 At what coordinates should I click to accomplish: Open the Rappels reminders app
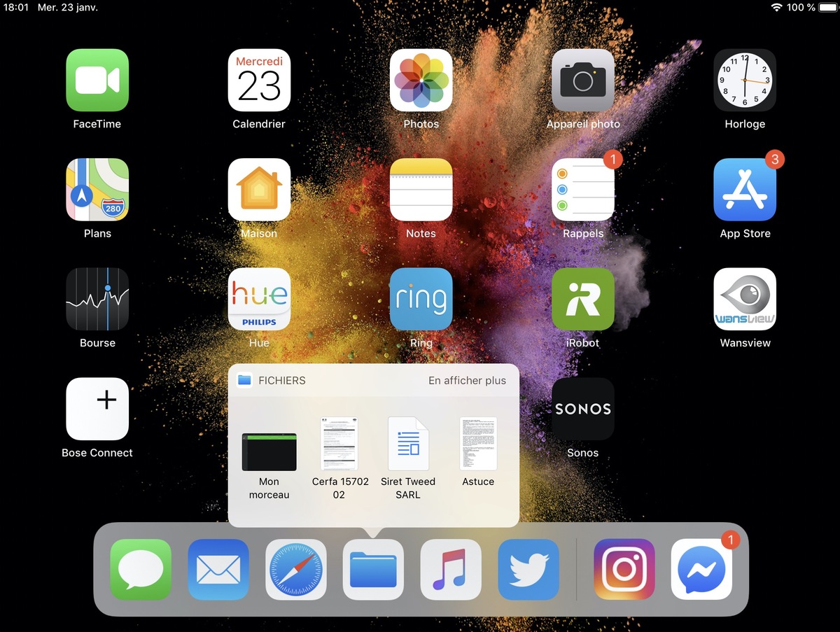tap(583, 190)
